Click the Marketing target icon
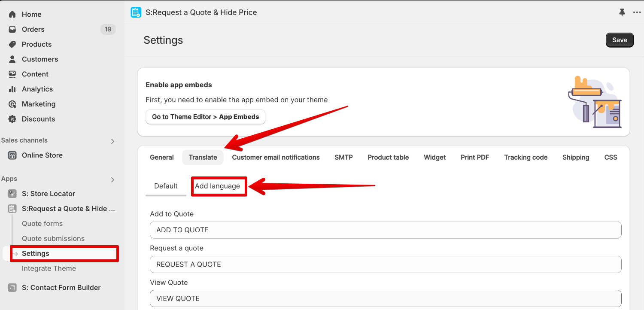Image resolution: width=644 pixels, height=310 pixels. (12, 104)
